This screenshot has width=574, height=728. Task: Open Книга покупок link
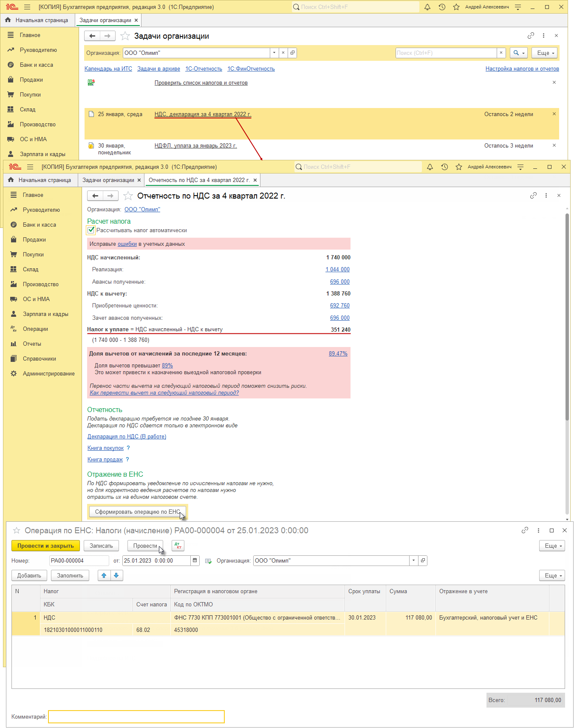pos(105,448)
